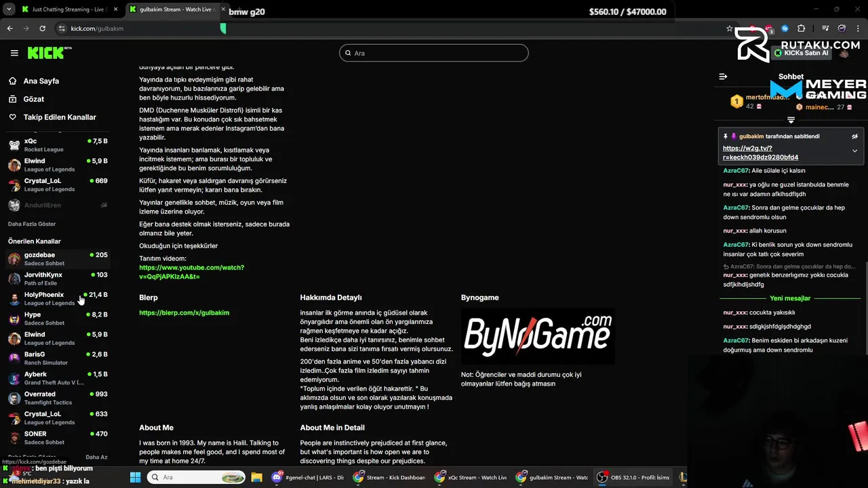Open the tab search dropdown arrow

pos(9,9)
